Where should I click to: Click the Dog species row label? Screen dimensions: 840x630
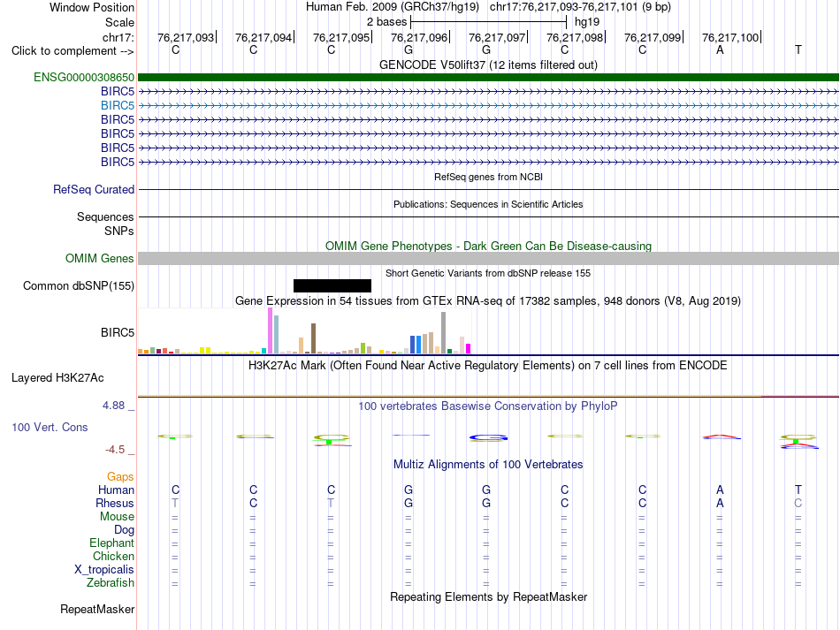124,530
